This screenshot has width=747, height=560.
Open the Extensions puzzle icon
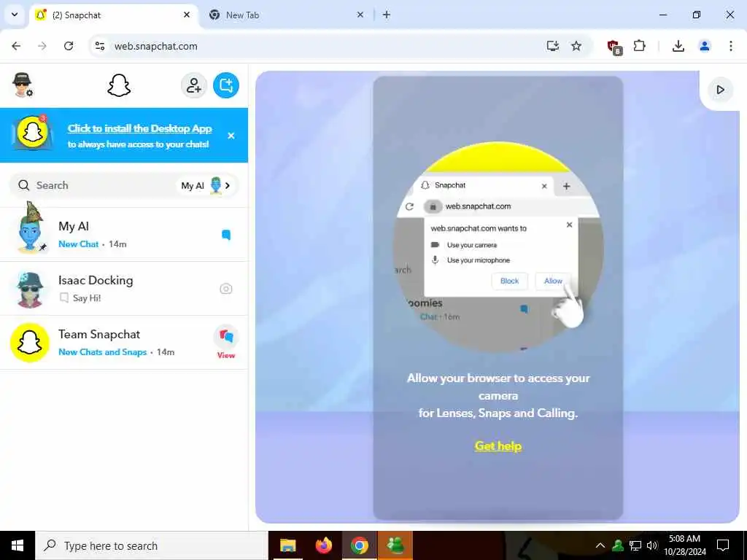[x=639, y=46]
